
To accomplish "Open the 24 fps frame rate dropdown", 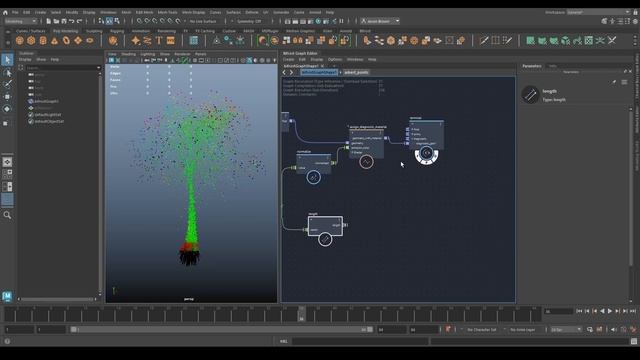I will pyautogui.click(x=566, y=329).
